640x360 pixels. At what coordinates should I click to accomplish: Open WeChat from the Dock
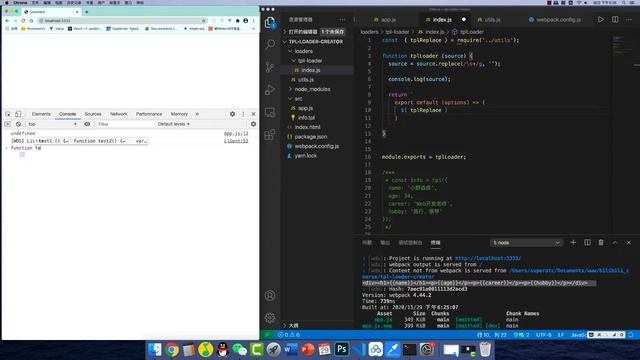(240, 349)
